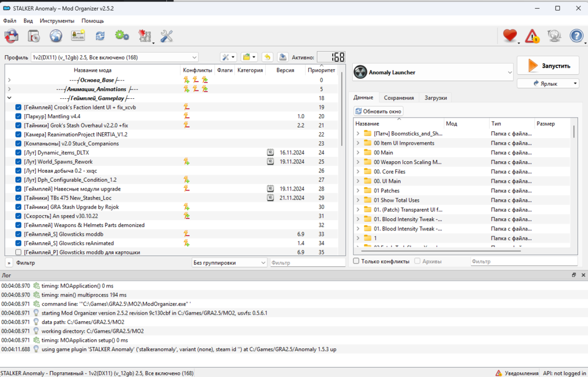The height and width of the screenshot is (377, 588).
Task: Open the Без группировки grouping dropdown
Action: (x=229, y=262)
